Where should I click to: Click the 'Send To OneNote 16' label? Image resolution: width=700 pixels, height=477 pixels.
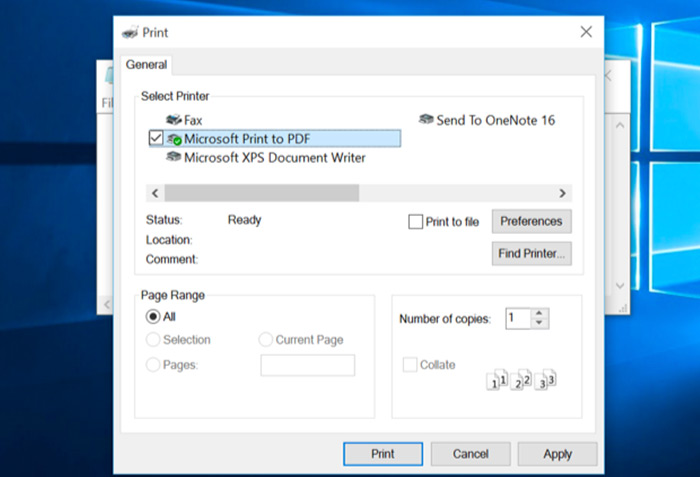coord(496,120)
